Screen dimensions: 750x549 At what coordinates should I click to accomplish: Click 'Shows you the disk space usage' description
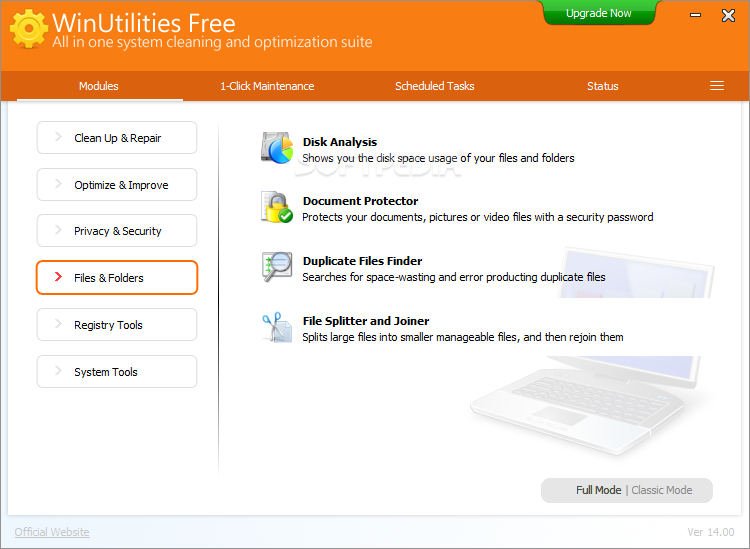tap(438, 158)
